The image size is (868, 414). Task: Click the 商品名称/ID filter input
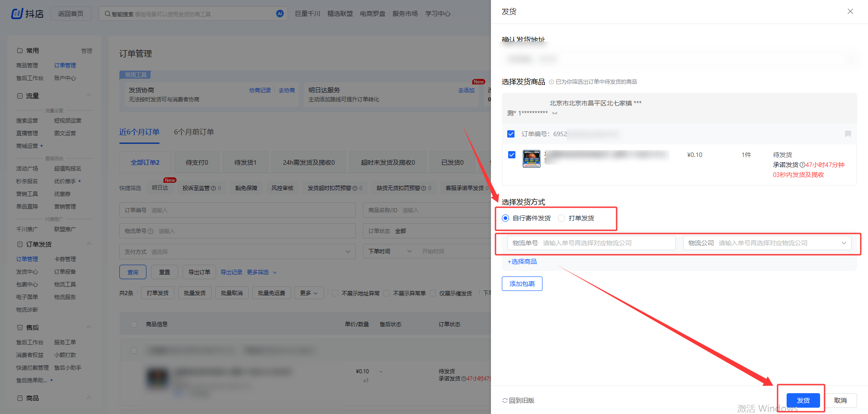click(427, 210)
